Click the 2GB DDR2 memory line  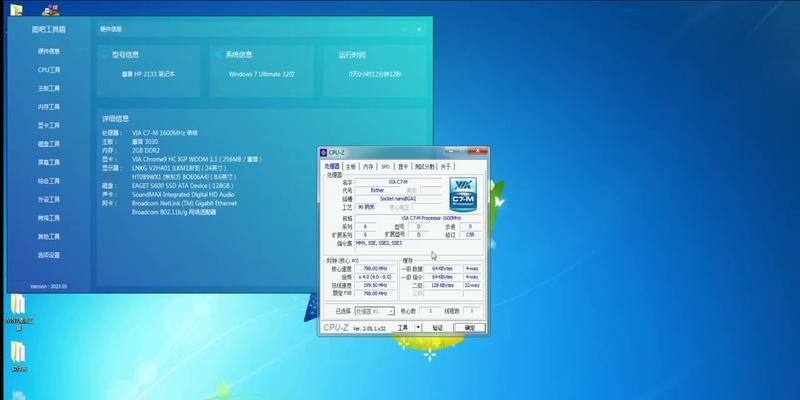[x=145, y=151]
